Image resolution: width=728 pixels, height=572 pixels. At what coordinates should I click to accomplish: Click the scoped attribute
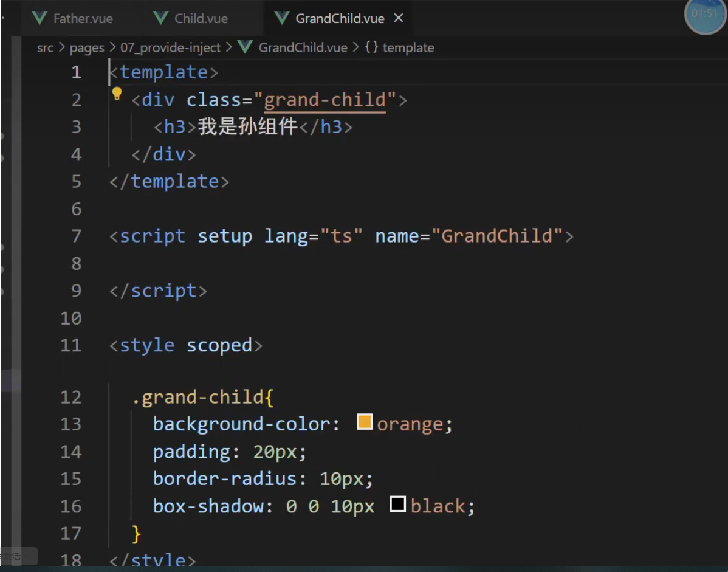(x=219, y=345)
